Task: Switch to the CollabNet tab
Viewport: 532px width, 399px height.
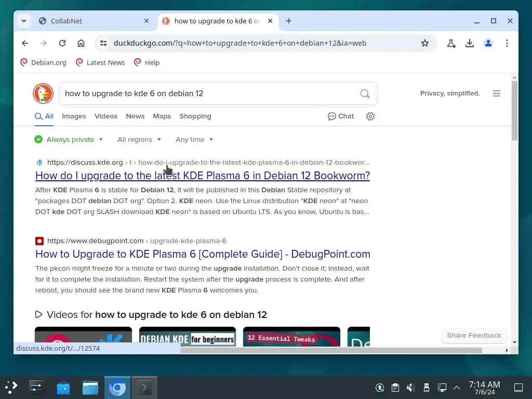Action: [x=94, y=21]
